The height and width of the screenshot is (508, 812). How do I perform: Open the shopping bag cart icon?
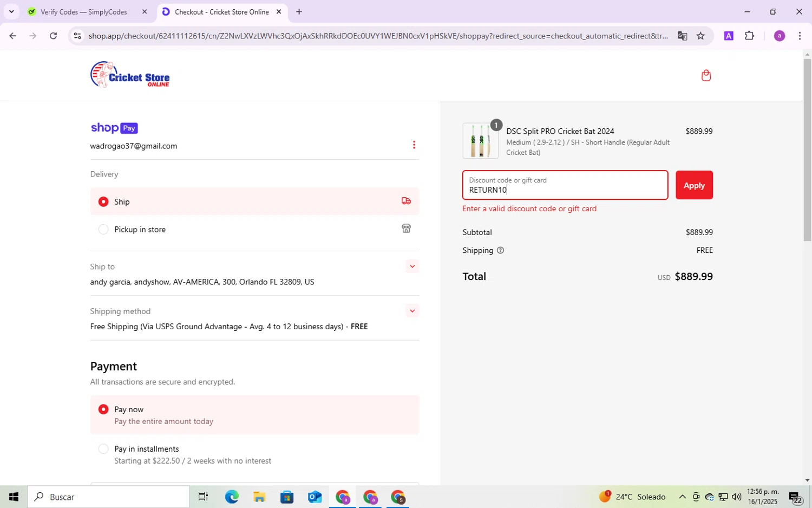705,75
